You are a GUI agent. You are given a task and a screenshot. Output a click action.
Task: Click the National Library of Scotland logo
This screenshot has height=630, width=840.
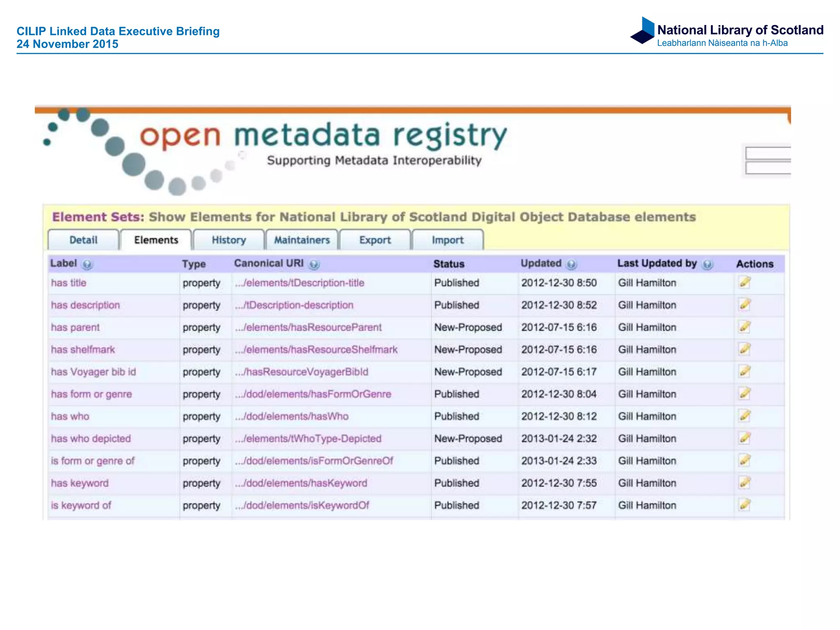click(727, 33)
